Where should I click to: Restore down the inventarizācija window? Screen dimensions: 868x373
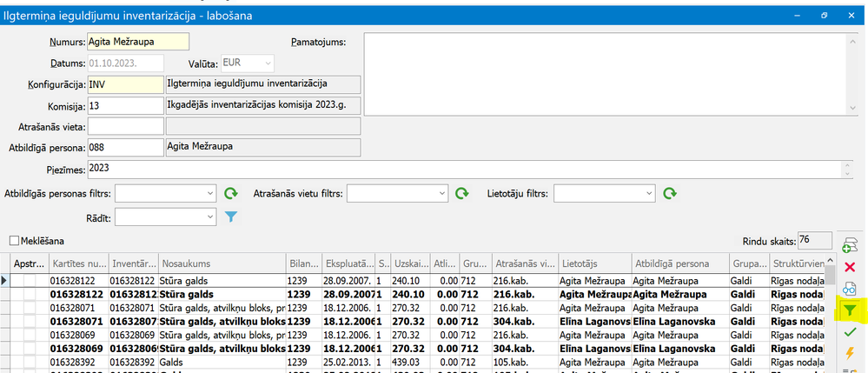(x=825, y=16)
